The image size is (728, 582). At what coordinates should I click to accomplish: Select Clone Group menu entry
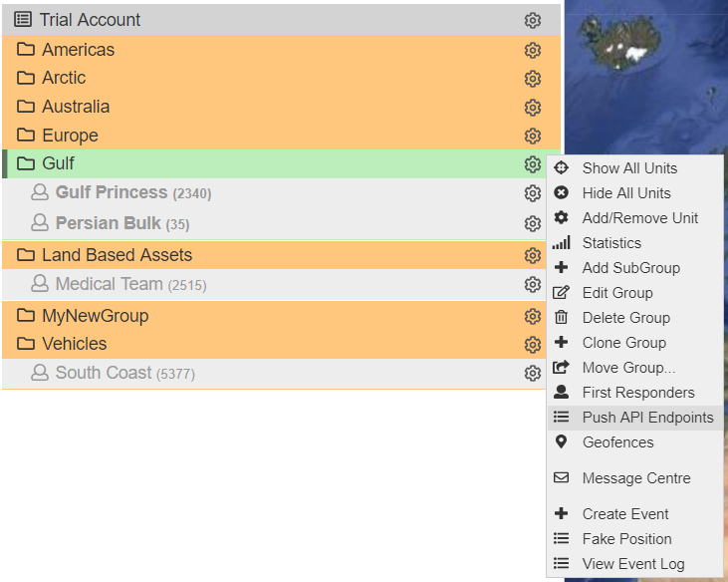(x=635, y=343)
